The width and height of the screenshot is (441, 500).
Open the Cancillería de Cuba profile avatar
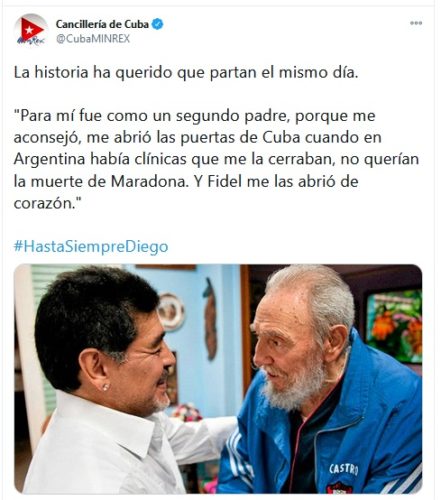pyautogui.click(x=31, y=31)
